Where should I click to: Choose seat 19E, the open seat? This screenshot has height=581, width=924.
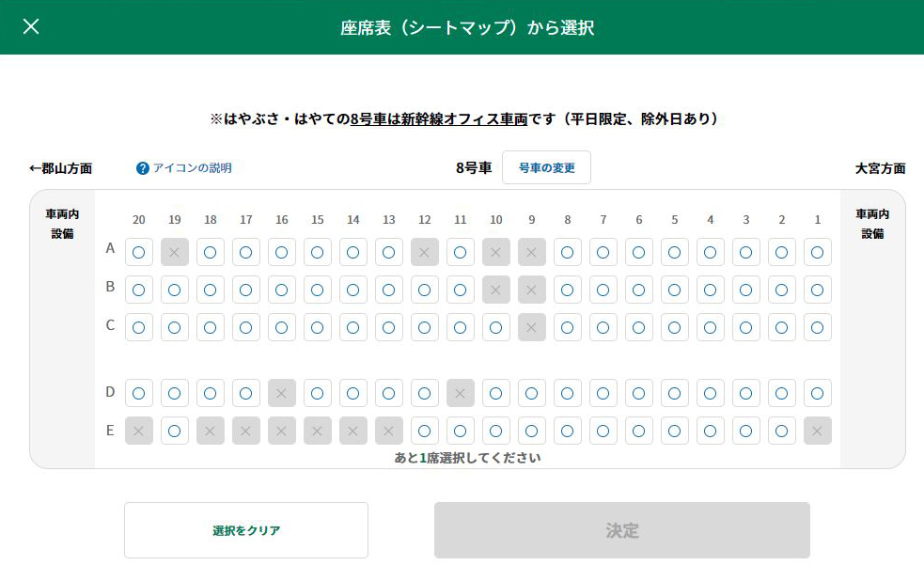tap(175, 431)
